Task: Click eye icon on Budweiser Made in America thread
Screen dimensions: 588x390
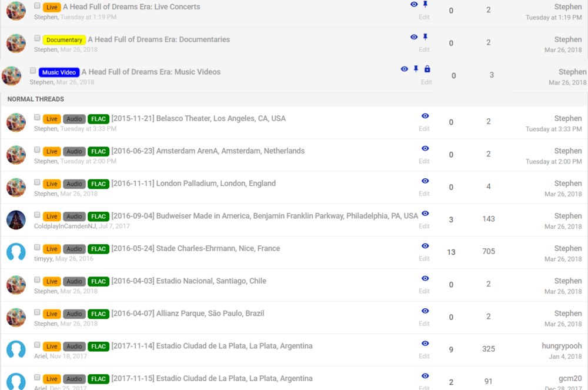Action: point(425,214)
